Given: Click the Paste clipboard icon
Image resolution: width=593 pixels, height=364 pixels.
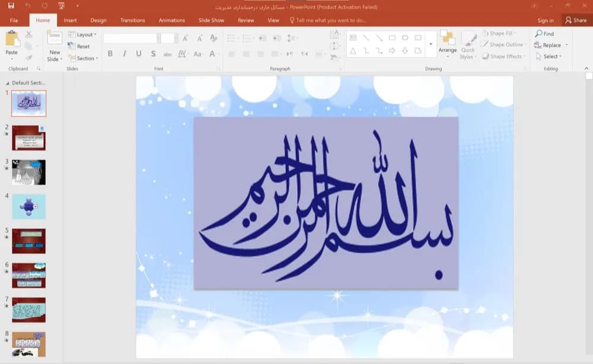Looking at the screenshot, I should 12,38.
